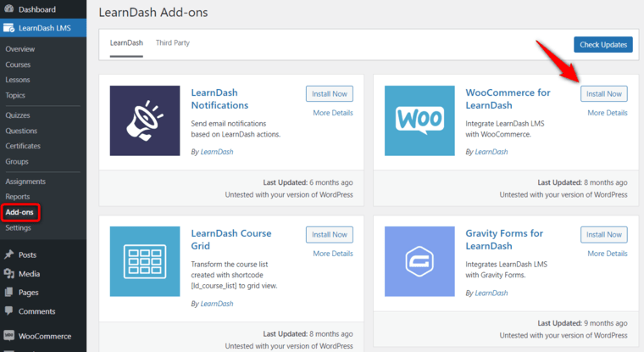Click the WooCommerce sidebar icon
Image resolution: width=644 pixels, height=352 pixels.
(8, 336)
